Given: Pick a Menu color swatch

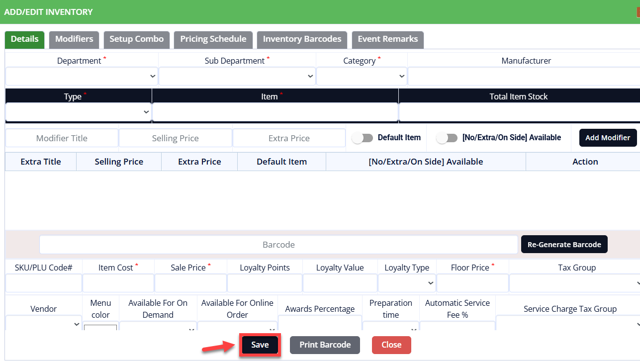Looking at the screenshot, I should pyautogui.click(x=100, y=327).
